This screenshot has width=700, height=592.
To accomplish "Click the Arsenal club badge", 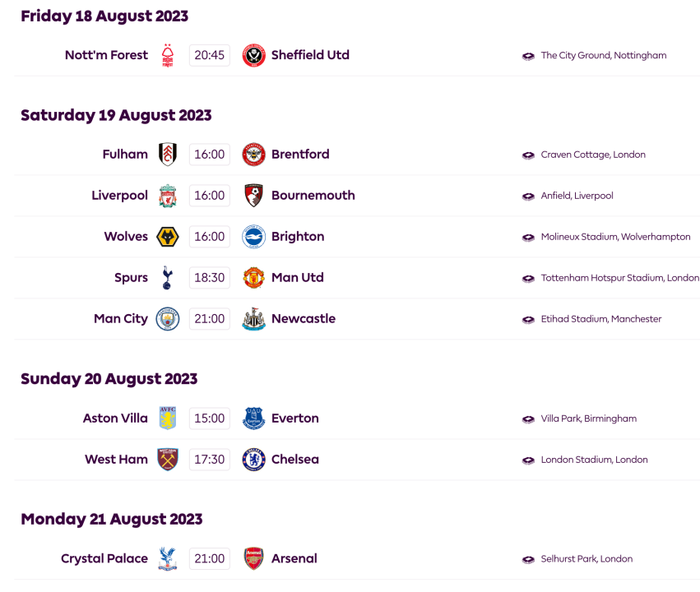I will click(254, 559).
